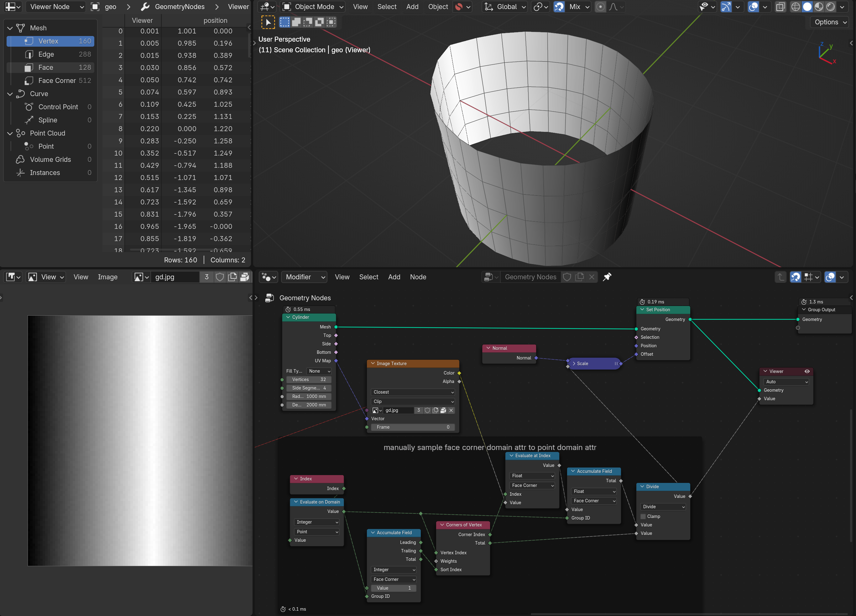Toggle node editor overlays button

tap(830, 277)
